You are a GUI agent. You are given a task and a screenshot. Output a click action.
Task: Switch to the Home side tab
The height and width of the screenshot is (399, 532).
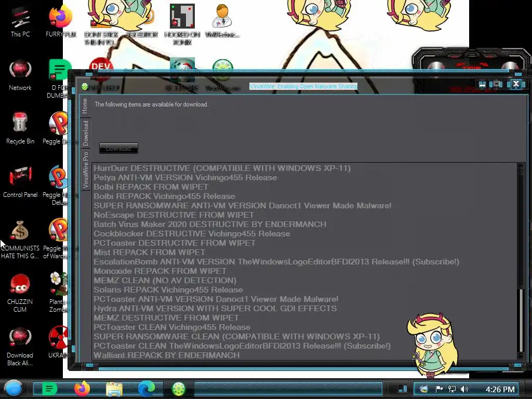(85, 106)
